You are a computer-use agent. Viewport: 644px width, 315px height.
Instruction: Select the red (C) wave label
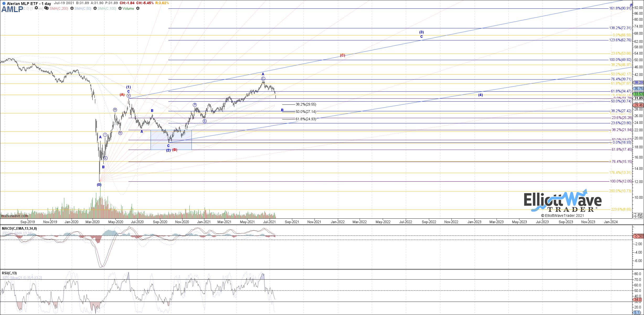coord(343,55)
